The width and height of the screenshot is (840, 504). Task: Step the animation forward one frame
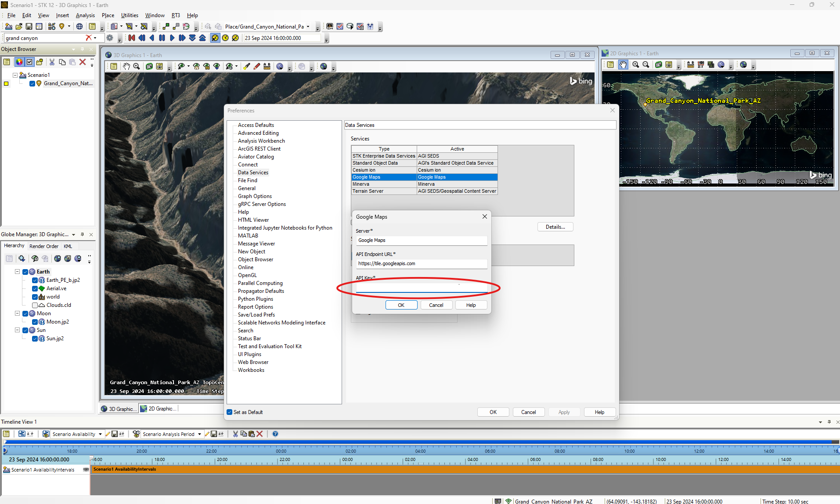click(182, 38)
